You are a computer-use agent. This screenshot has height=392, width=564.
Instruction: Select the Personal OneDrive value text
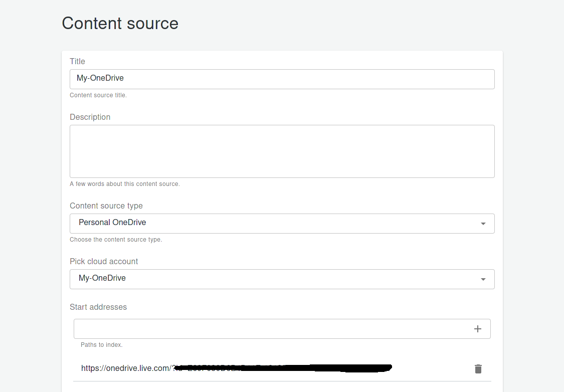pyautogui.click(x=112, y=222)
